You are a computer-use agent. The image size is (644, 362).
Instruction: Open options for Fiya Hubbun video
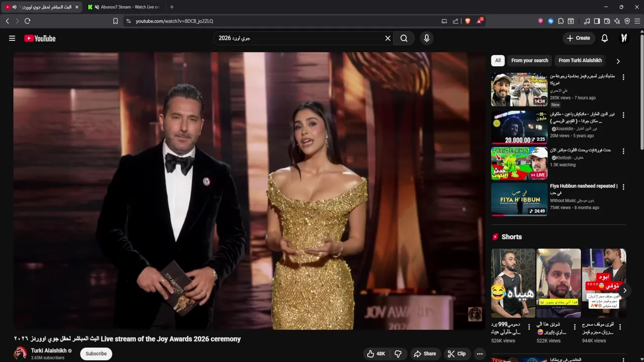623,187
